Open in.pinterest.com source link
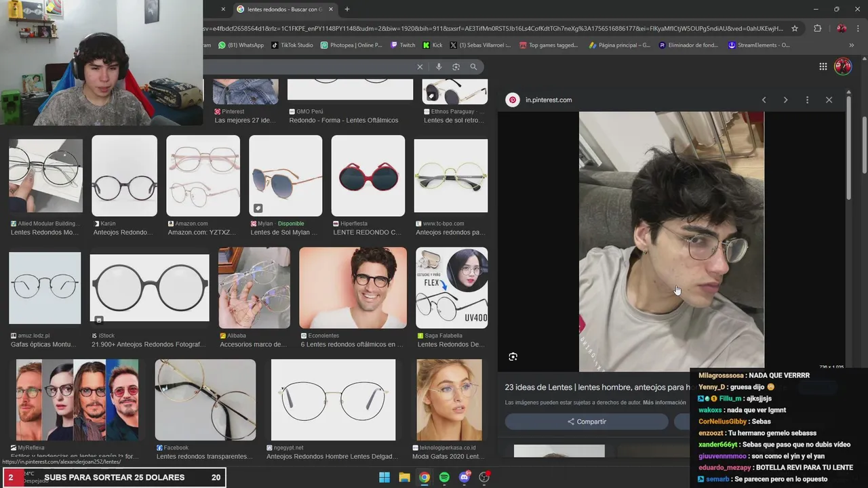 pyautogui.click(x=549, y=100)
